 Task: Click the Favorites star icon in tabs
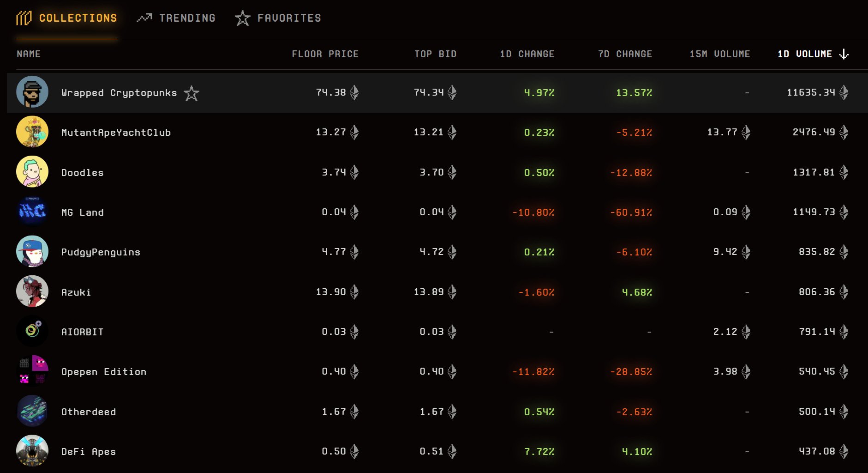point(242,18)
